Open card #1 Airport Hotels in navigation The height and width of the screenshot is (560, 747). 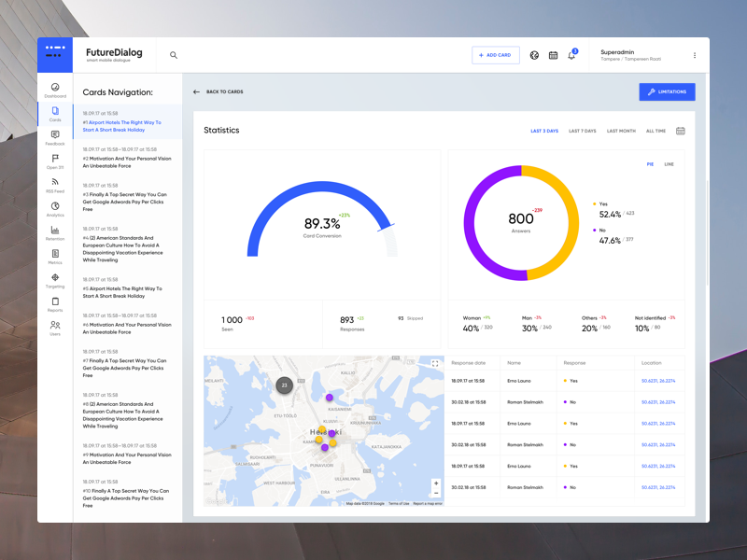(127, 121)
